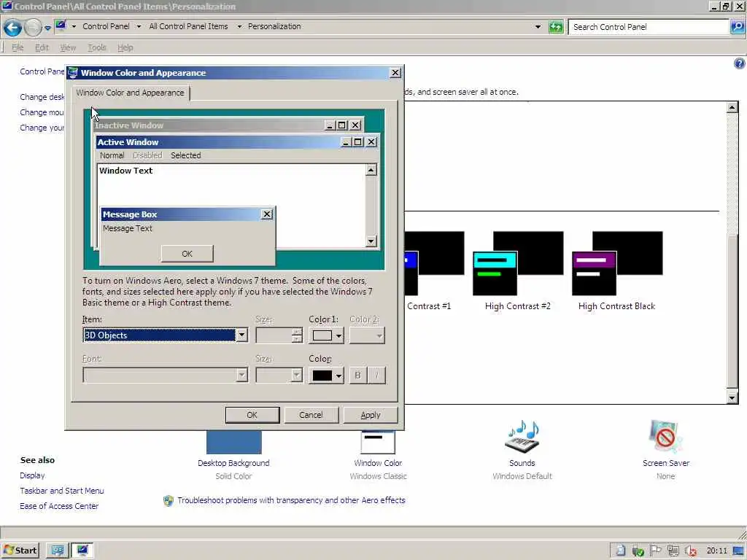Click Active Window title bar in preview
The height and width of the screenshot is (560, 747).
pyautogui.click(x=219, y=142)
